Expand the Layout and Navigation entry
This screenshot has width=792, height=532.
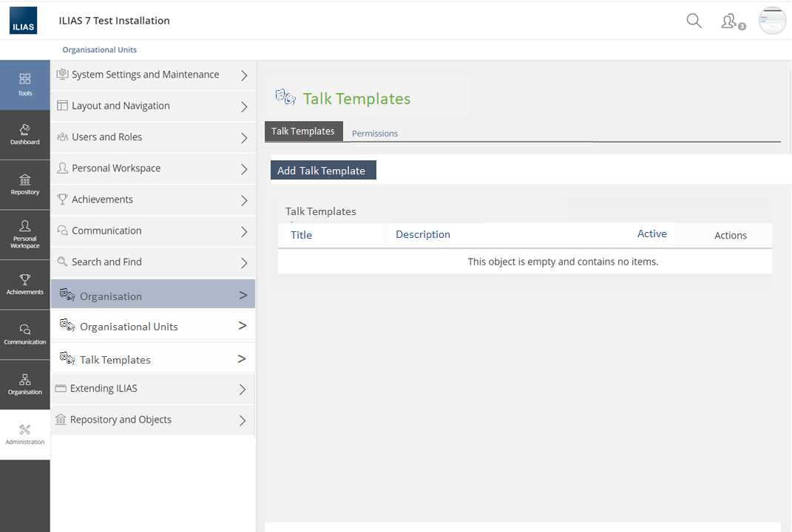(152, 106)
